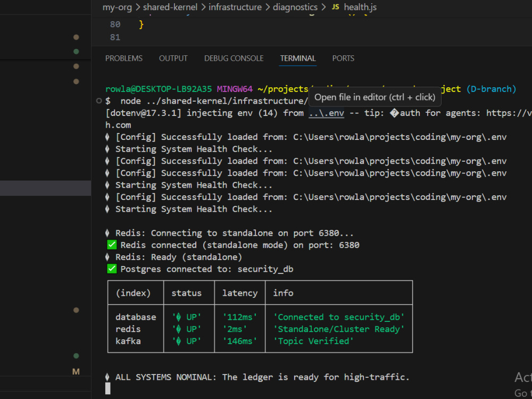Click the M modified marker in sidebar
The image size is (532, 399).
pyautogui.click(x=76, y=371)
